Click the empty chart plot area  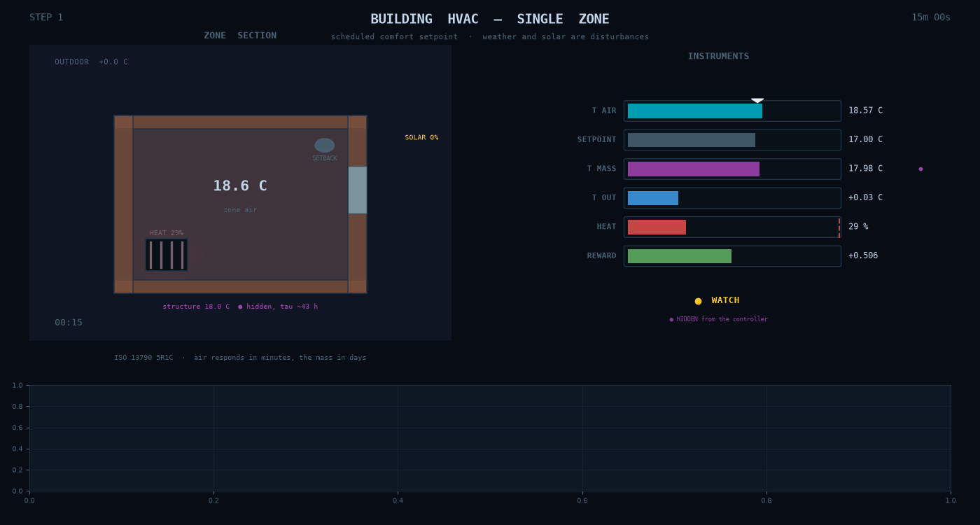pyautogui.click(x=490, y=437)
